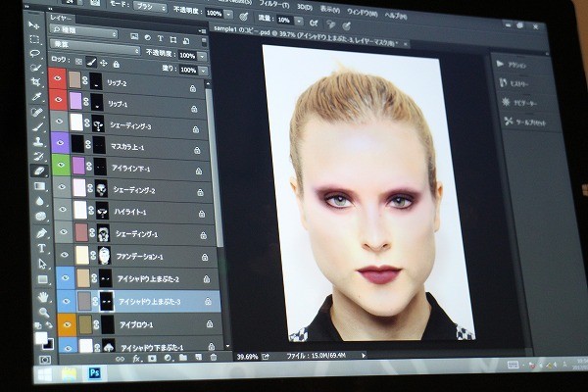This screenshot has height=392, width=588.
Task: Select the Lasso tool
Action: (x=35, y=53)
